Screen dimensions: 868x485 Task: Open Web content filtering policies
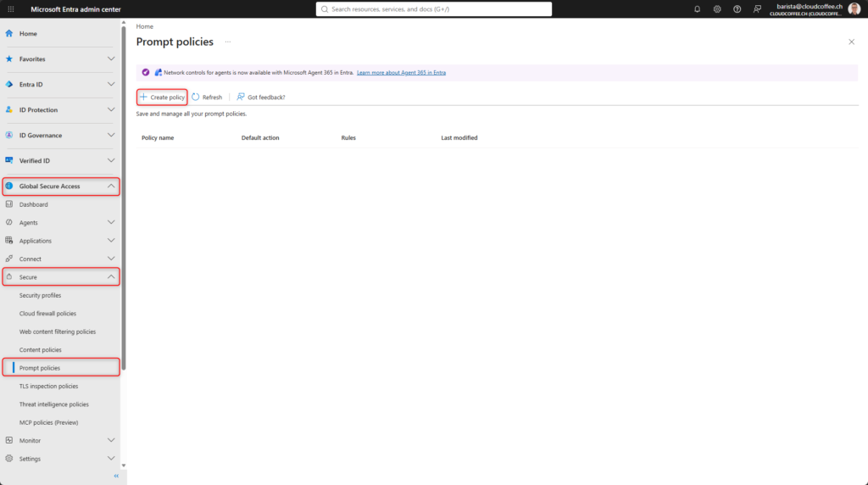click(x=58, y=332)
